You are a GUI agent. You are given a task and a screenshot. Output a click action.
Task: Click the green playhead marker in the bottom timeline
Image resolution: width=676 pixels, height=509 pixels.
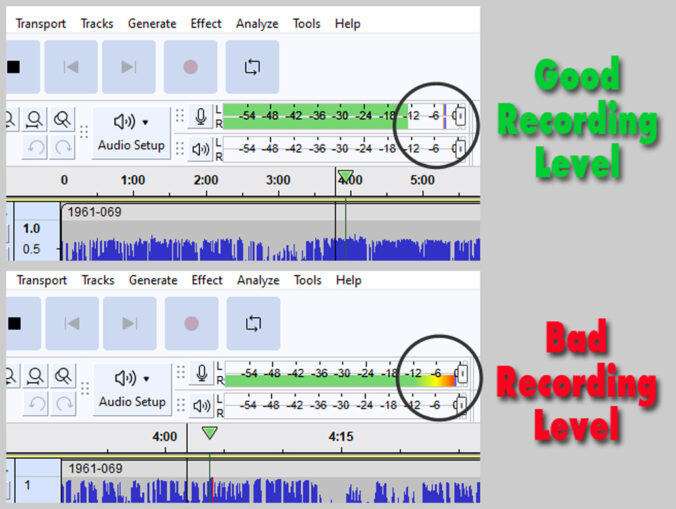click(210, 432)
